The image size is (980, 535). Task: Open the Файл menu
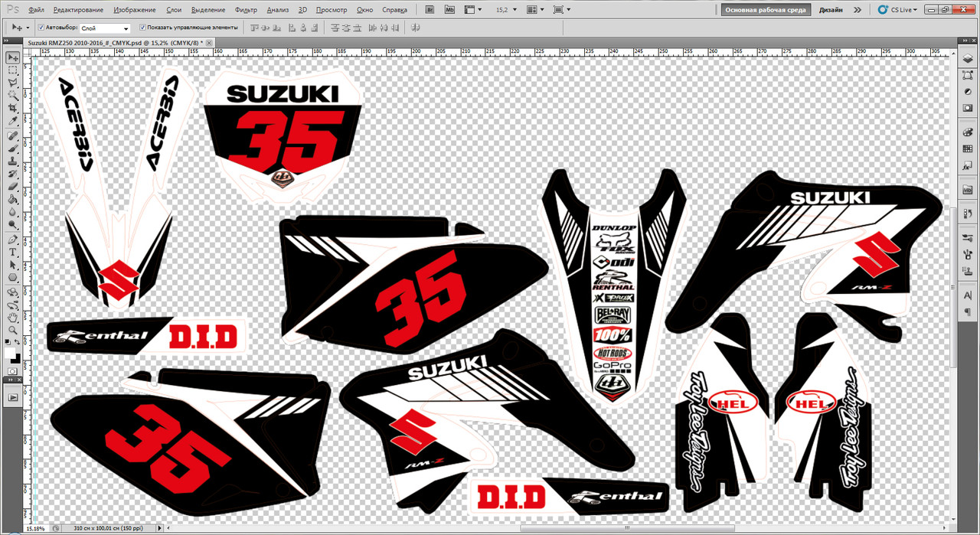click(36, 10)
